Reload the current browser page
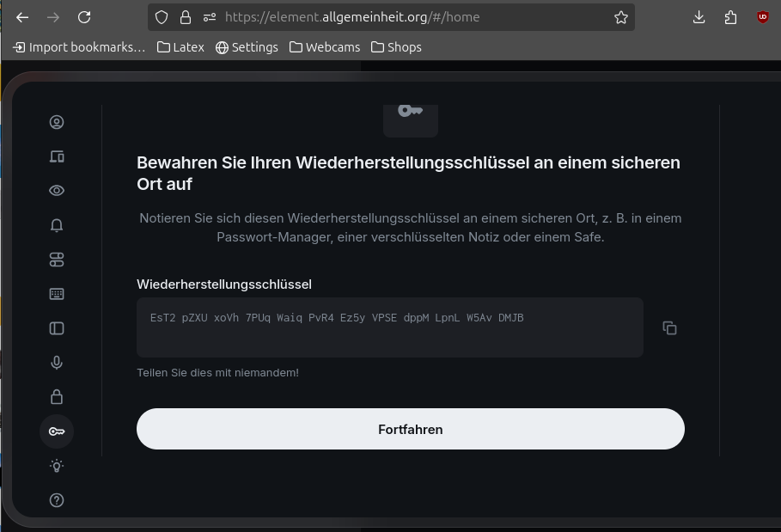Screen dimensions: 781x532 coord(84,17)
